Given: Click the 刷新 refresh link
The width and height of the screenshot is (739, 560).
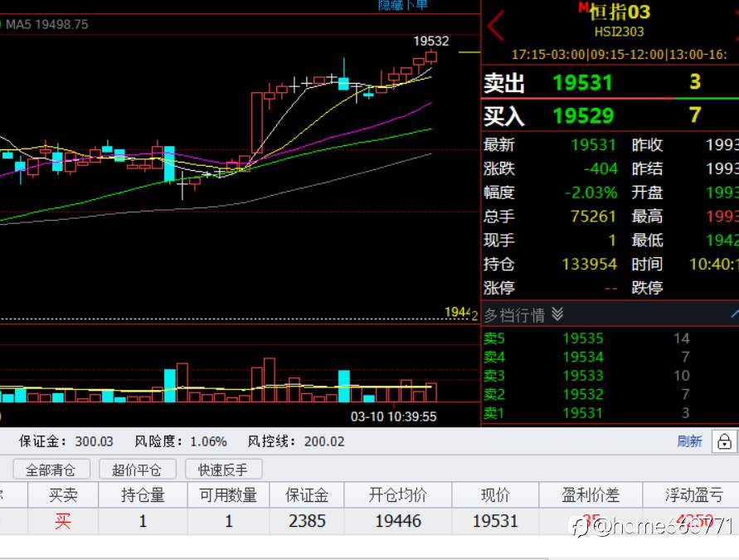Looking at the screenshot, I should click(689, 441).
